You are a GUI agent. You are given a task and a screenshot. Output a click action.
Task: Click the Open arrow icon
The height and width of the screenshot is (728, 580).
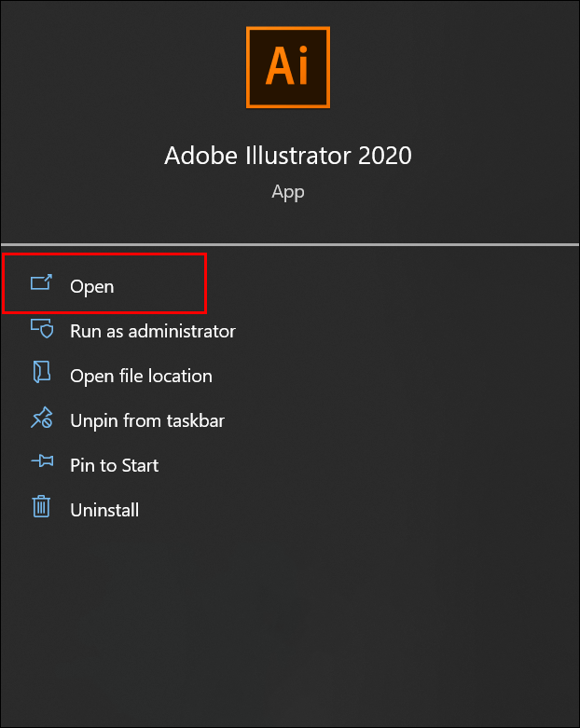41,283
